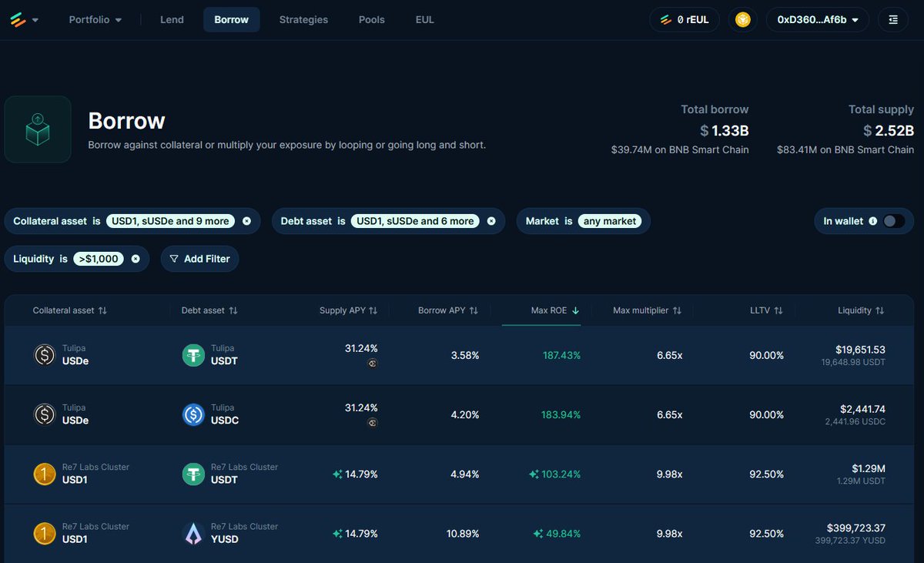Click rewards icon under USDe/USDT supply APY

pyautogui.click(x=373, y=364)
